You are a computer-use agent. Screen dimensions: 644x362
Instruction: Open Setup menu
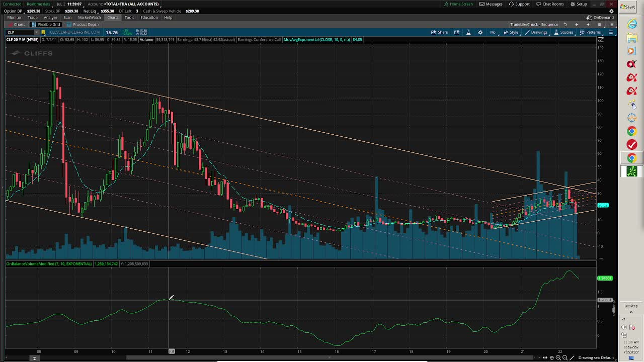pos(578,4)
